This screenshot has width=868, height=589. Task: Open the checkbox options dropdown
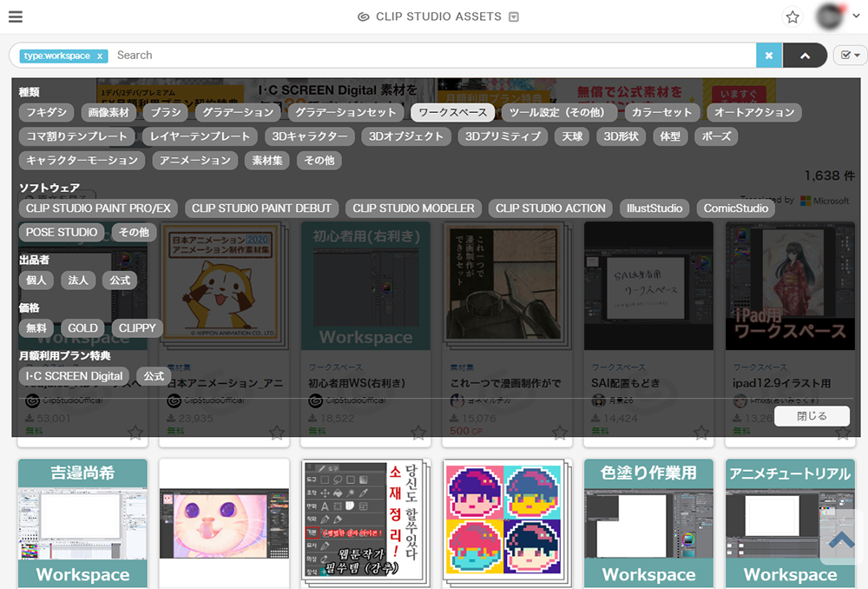tap(849, 56)
